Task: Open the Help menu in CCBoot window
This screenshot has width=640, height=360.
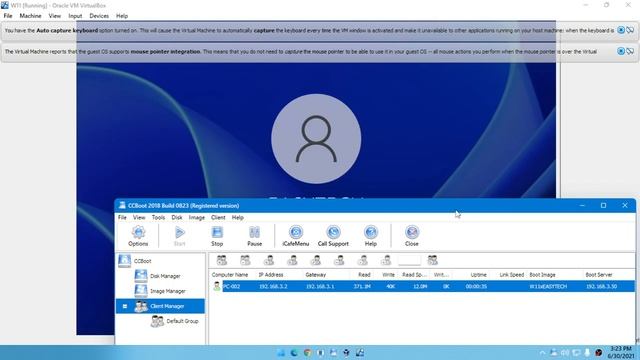Action: coord(238,218)
